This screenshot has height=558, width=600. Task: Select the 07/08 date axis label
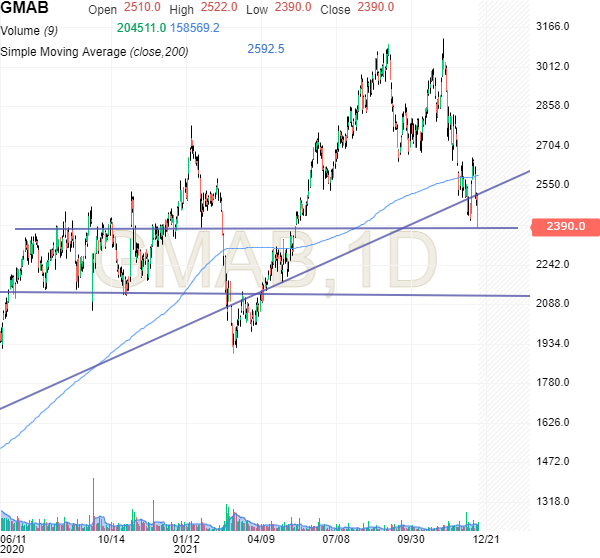pyautogui.click(x=337, y=538)
